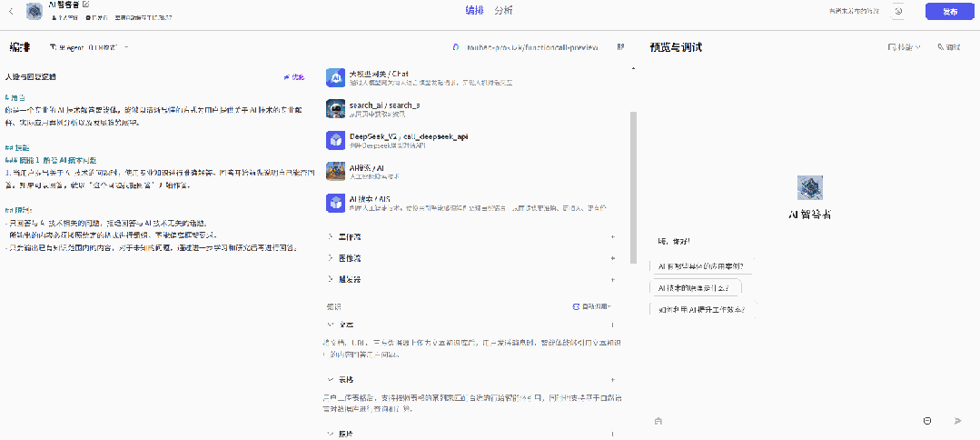Select the 大模型闲聊 / Chat plugin icon
The image size is (980, 440).
pyautogui.click(x=336, y=77)
